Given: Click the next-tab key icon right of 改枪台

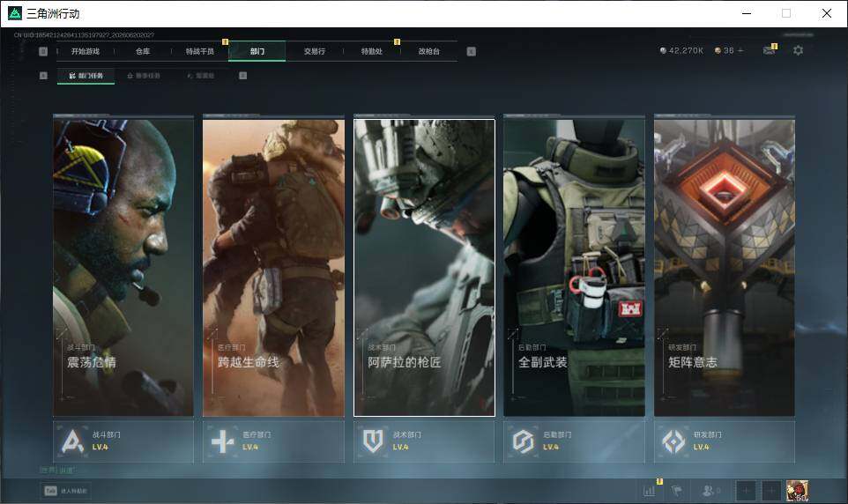Looking at the screenshot, I should [x=472, y=51].
